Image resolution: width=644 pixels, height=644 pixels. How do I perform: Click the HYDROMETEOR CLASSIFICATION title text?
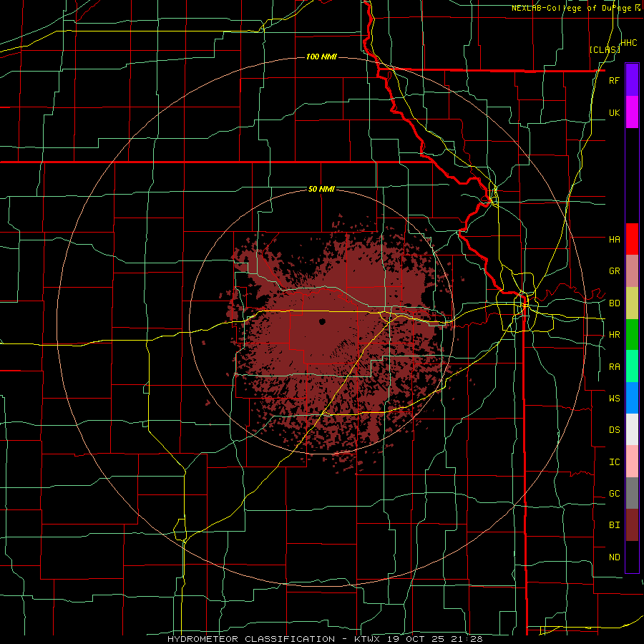click(251, 639)
